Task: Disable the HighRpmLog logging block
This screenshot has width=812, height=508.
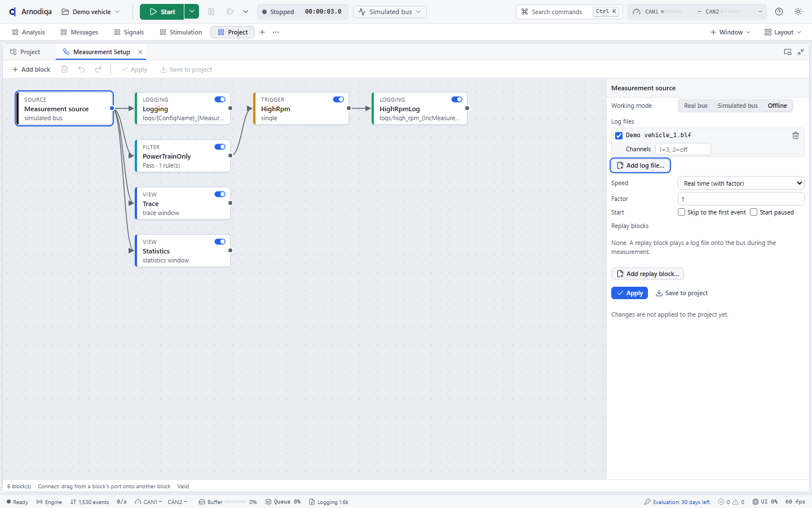Action: tap(457, 99)
